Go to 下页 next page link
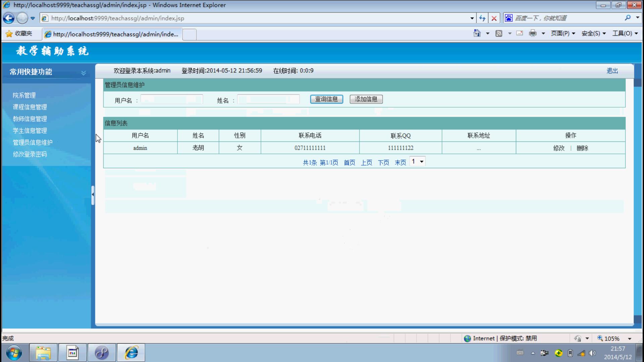This screenshot has height=362, width=644. (x=383, y=163)
